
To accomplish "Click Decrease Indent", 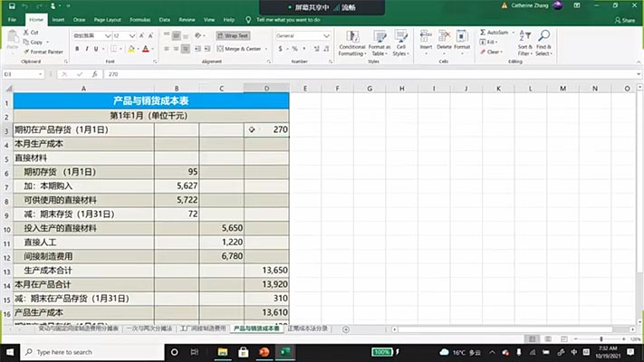I will [x=198, y=49].
